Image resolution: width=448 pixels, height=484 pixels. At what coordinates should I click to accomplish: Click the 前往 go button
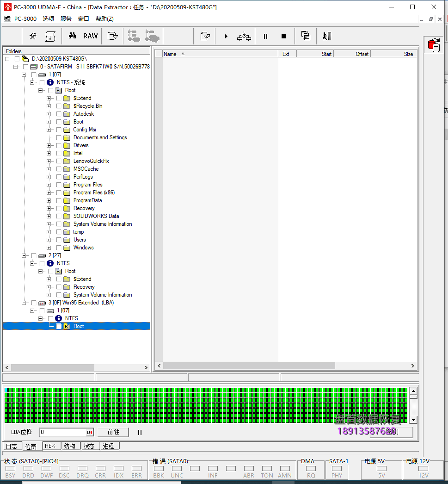point(113,432)
